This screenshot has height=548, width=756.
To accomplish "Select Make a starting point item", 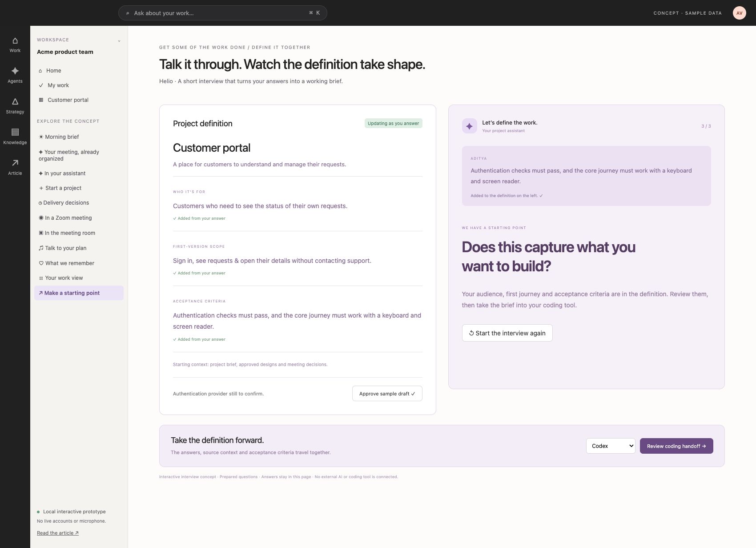I will [x=79, y=293].
